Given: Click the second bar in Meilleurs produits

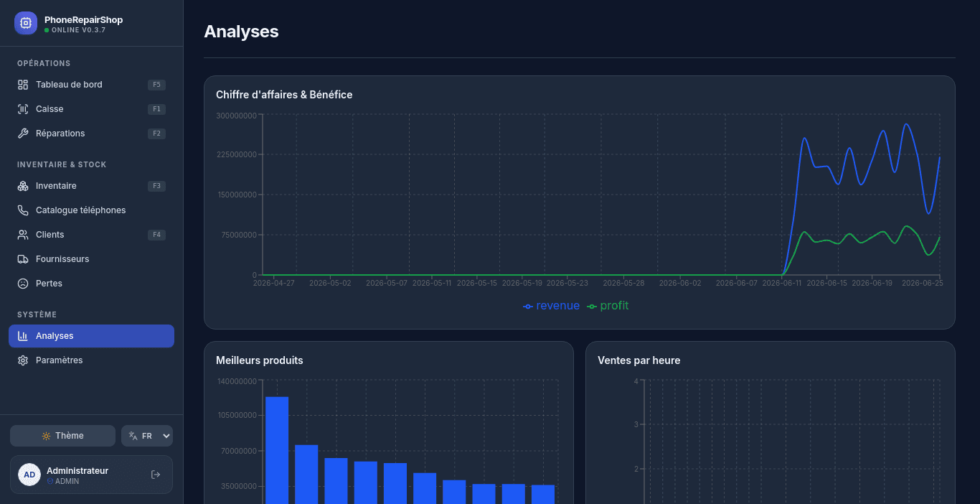Looking at the screenshot, I should pyautogui.click(x=306, y=475).
